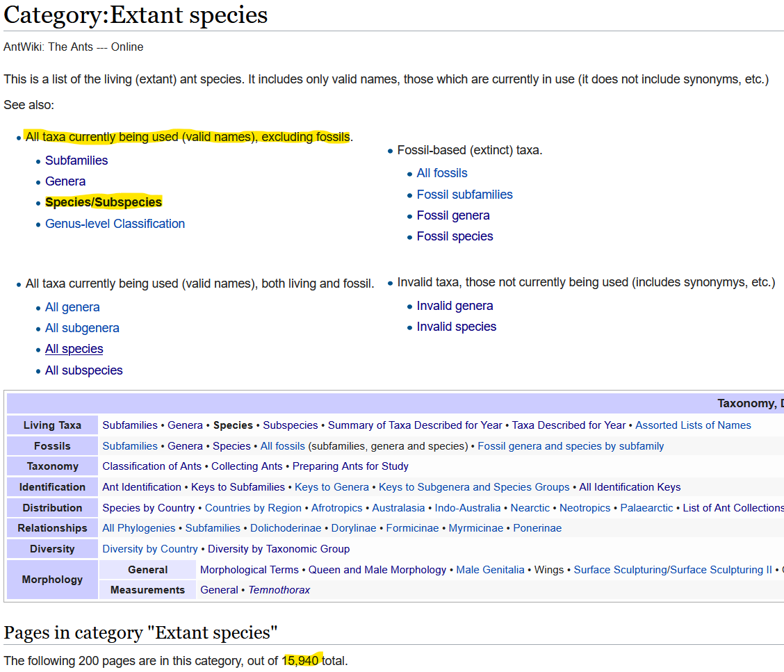Viewport: 784px width, 672px height.
Task: Open Genus-level Classification link
Action: pos(115,224)
